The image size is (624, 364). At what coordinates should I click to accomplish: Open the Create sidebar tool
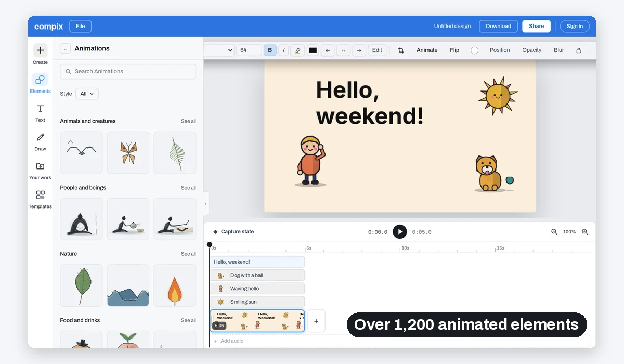click(x=40, y=54)
